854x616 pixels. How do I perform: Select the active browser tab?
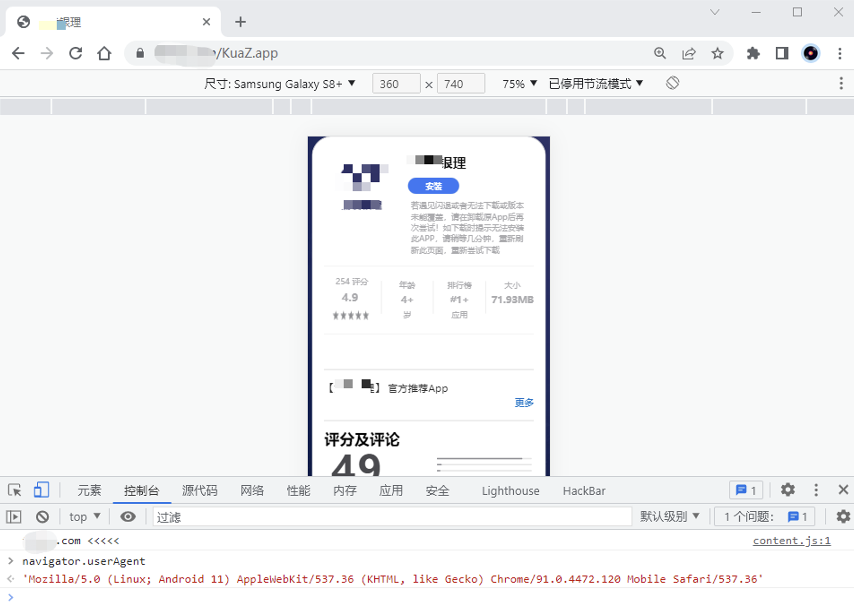(x=113, y=22)
